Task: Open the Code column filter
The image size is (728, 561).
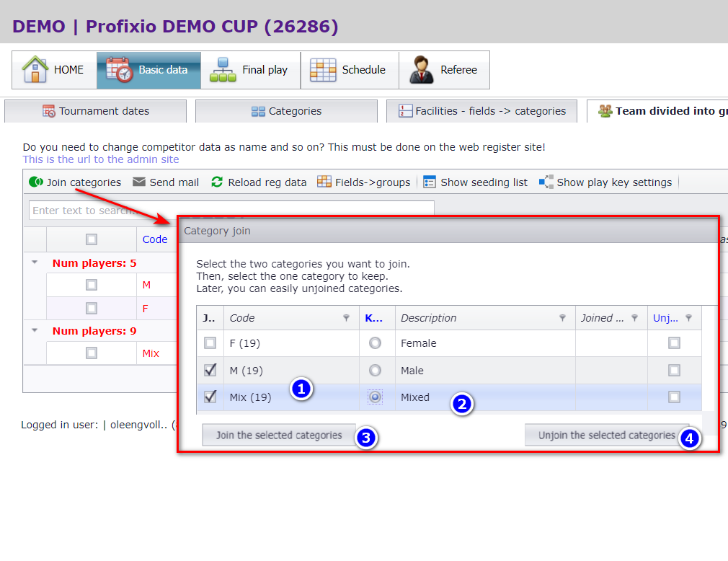Action: (346, 318)
